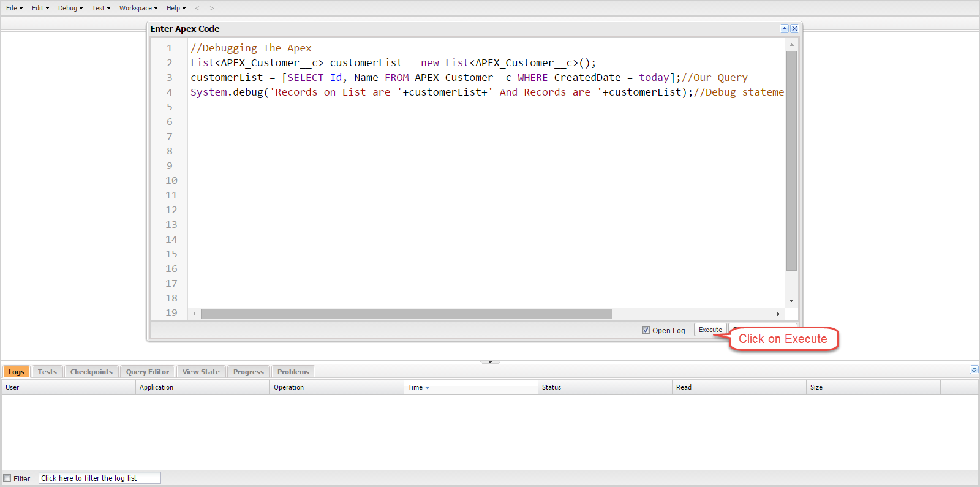Open the File dropdown menu
The width and height of the screenshot is (980, 487).
(x=14, y=8)
